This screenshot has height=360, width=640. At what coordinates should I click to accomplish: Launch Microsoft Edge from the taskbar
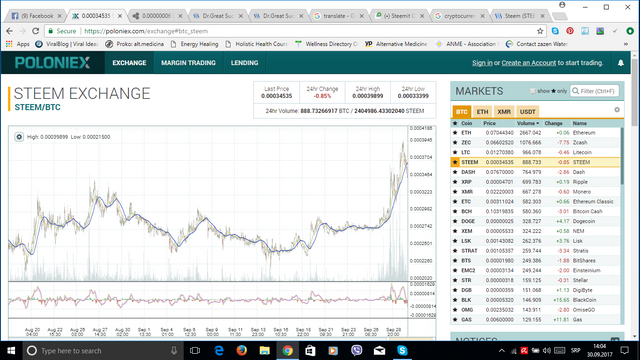coord(219,351)
